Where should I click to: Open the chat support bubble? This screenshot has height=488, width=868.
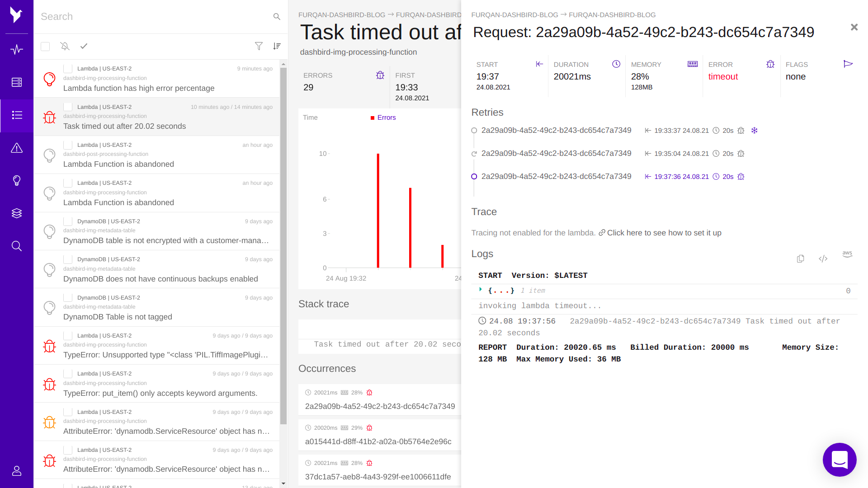click(x=840, y=460)
